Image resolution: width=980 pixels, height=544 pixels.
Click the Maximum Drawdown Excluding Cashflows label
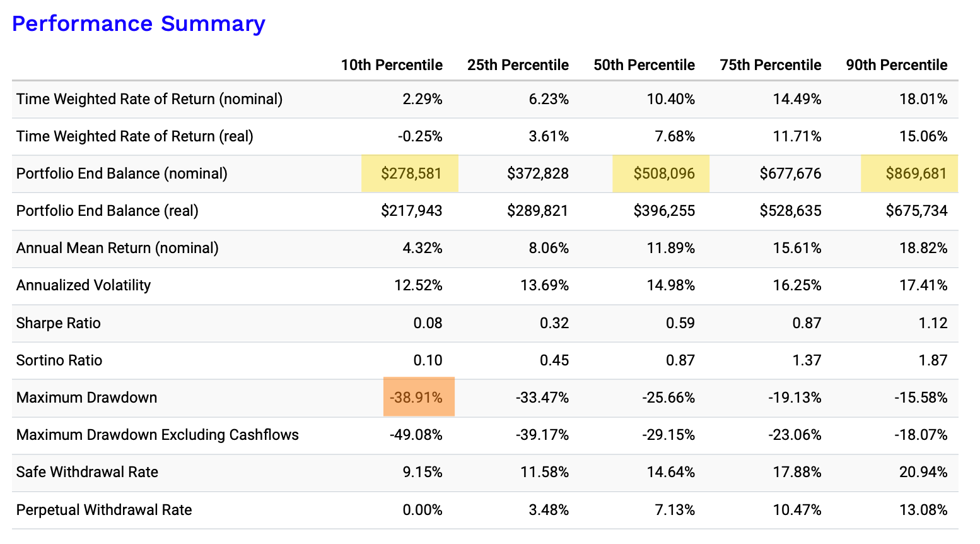click(x=158, y=435)
